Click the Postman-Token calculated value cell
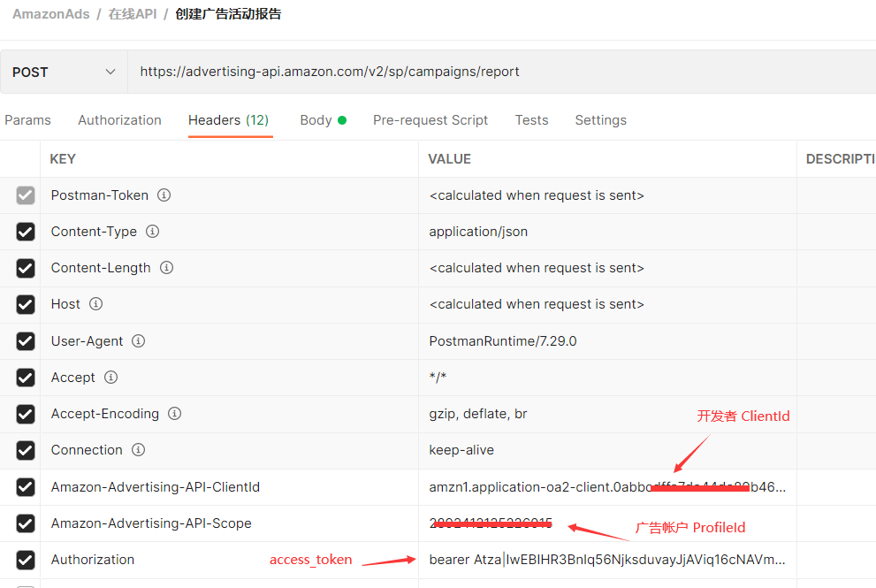Viewport: 876px width, 588px height. point(607,195)
